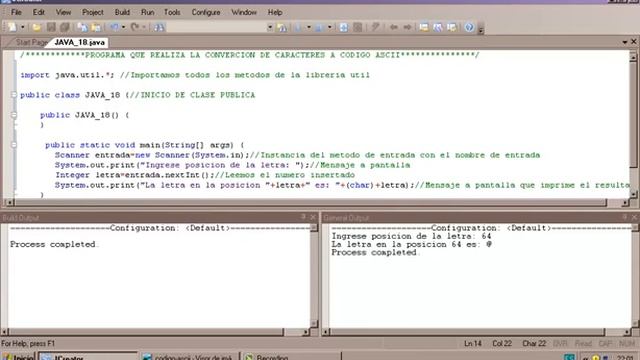Image resolution: width=640 pixels, height=360 pixels.
Task: Open the dropdown arrow beside New file
Action: tap(22, 27)
